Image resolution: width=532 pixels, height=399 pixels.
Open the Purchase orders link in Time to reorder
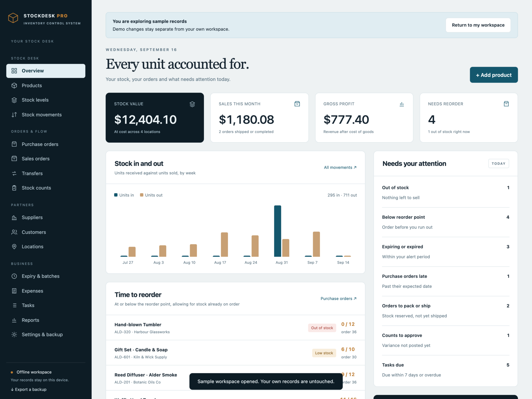339,298
